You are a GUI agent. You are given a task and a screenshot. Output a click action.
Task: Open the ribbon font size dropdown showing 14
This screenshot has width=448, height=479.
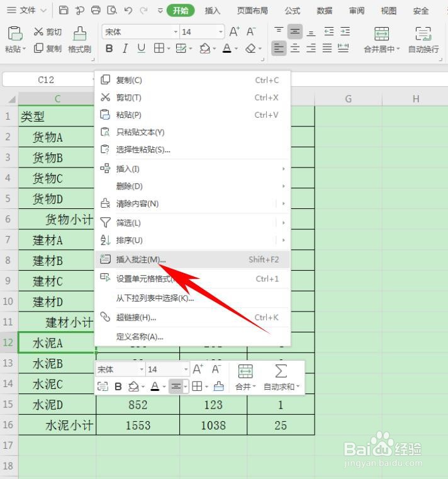pos(220,31)
